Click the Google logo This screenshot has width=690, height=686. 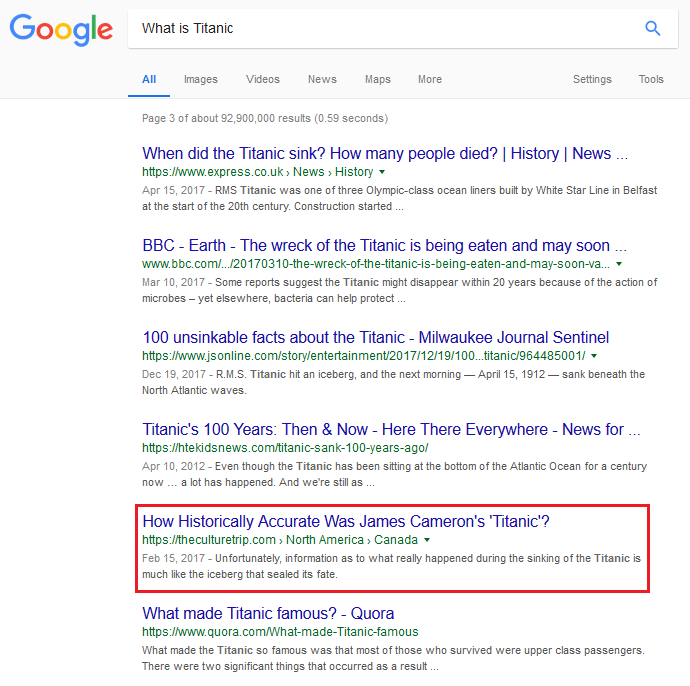point(61,29)
